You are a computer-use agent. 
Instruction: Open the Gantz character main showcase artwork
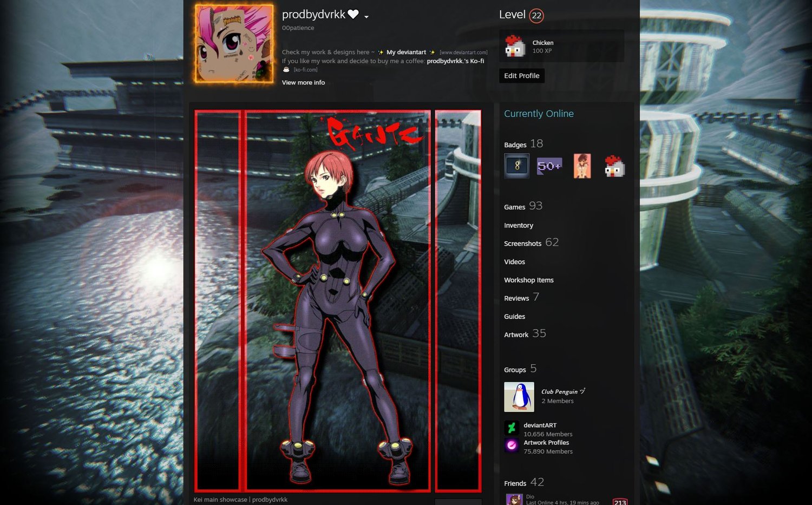pos(338,301)
